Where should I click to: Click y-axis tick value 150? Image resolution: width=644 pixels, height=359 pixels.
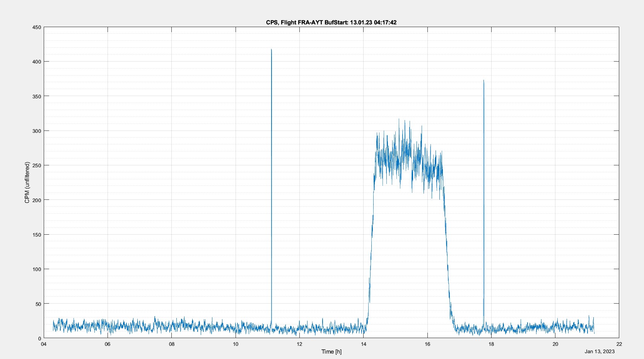pyautogui.click(x=37, y=235)
